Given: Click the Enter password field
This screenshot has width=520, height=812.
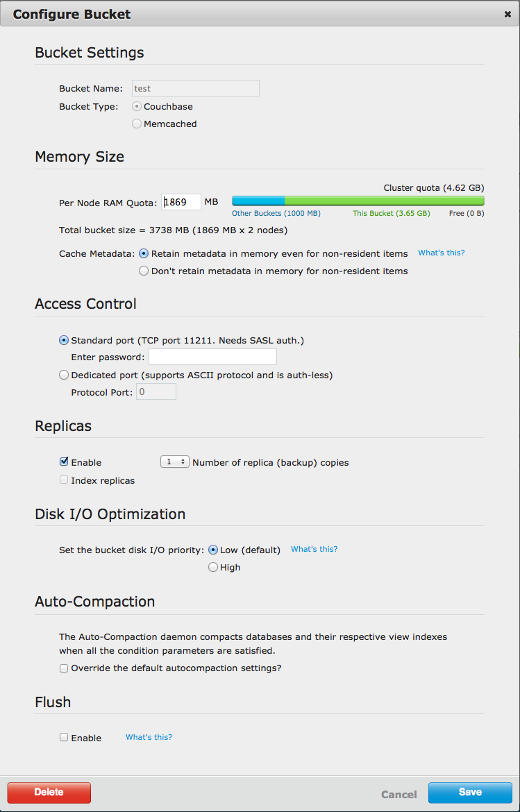Looking at the screenshot, I should coord(212,357).
